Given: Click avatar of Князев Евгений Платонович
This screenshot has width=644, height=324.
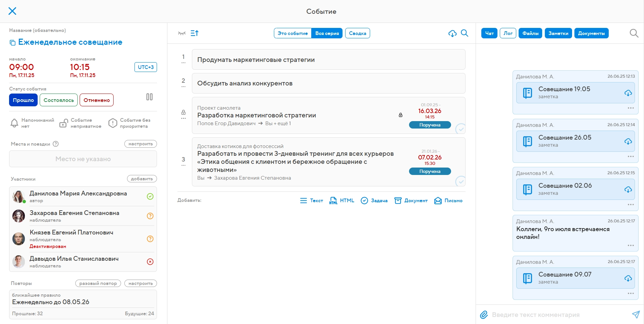Looking at the screenshot, I should pos(18,239).
